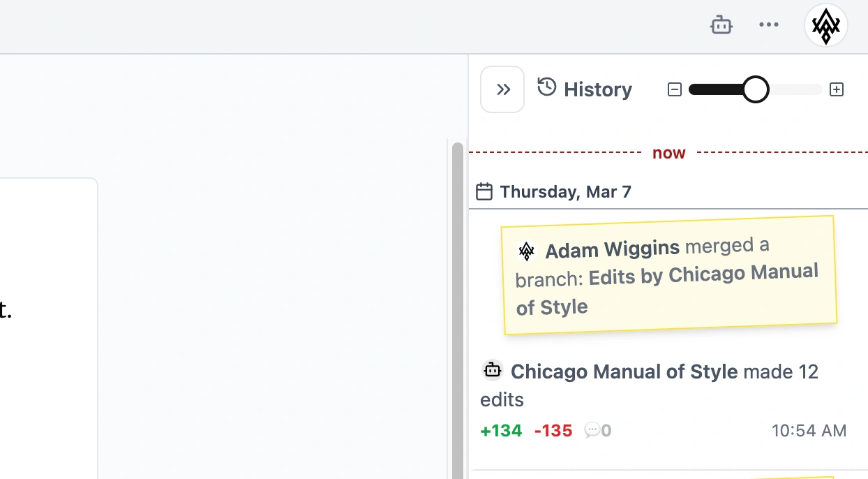Open the three-dot more options menu
Screen dimensions: 868x479
pos(768,25)
